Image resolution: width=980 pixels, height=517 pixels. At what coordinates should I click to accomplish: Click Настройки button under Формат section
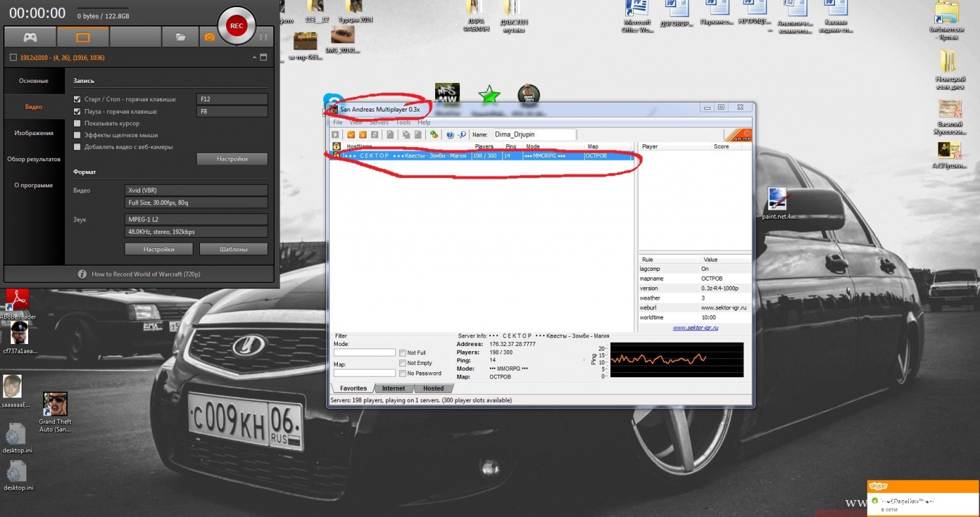[x=159, y=249]
